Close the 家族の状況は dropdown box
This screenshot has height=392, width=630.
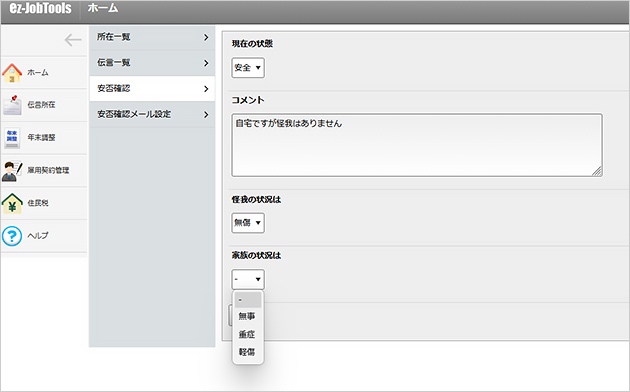[248, 279]
